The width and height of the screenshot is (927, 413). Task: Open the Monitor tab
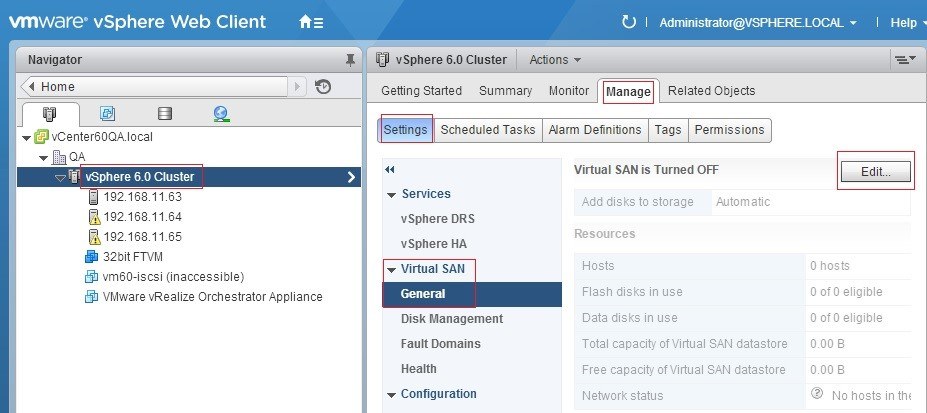click(569, 91)
